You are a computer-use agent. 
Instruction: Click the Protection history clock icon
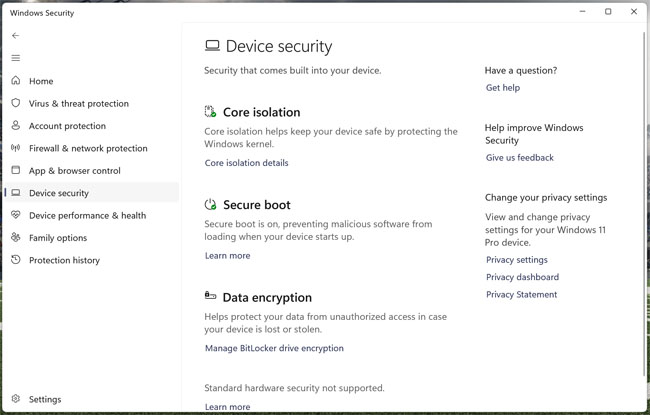coord(16,260)
